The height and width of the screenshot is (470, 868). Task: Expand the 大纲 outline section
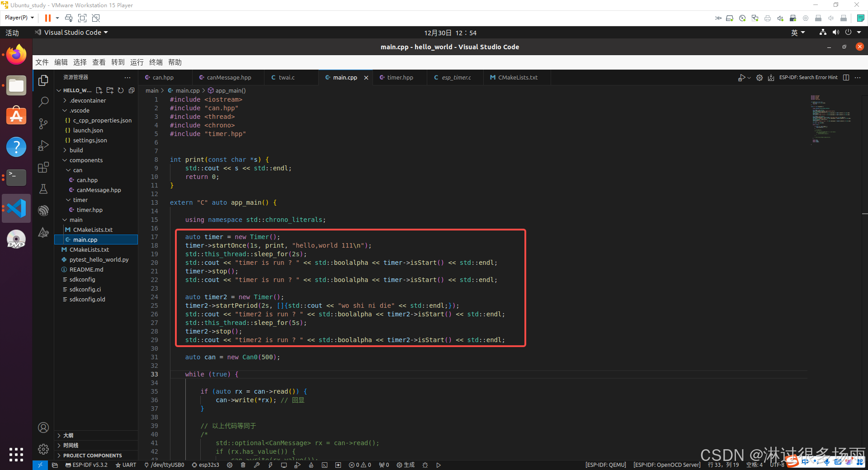coord(96,435)
